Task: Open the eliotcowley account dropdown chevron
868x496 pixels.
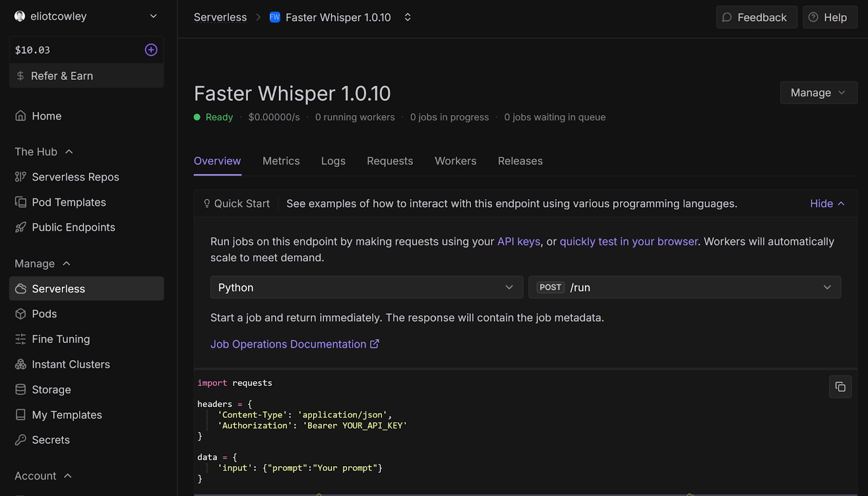Action: pyautogui.click(x=154, y=16)
